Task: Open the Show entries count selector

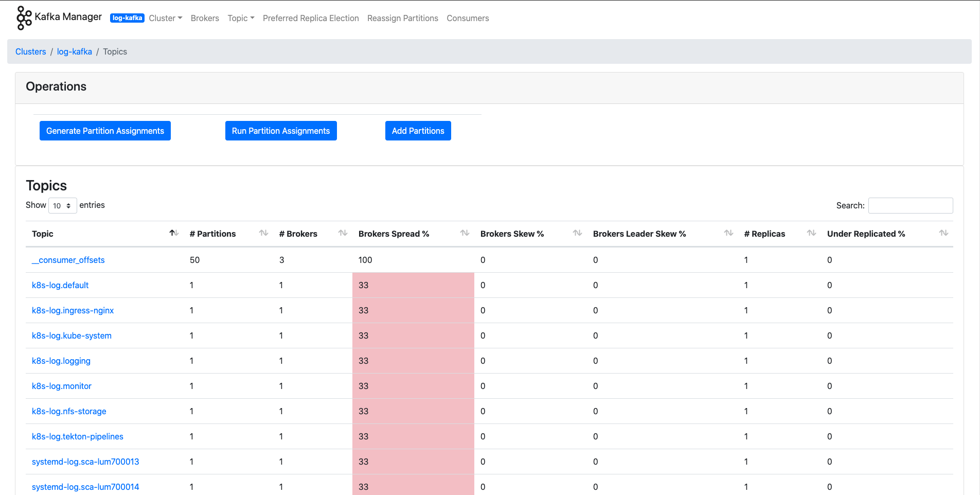Action: click(x=62, y=205)
